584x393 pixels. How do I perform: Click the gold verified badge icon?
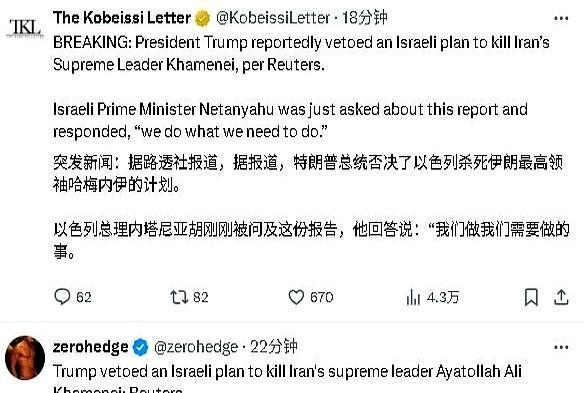[203, 18]
